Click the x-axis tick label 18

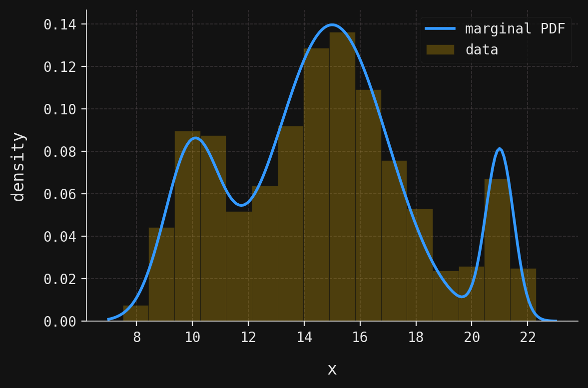click(416, 338)
